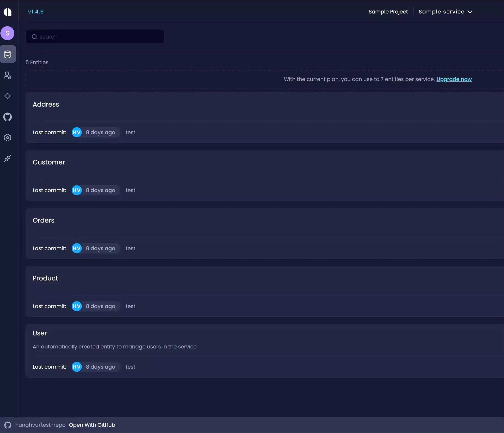The width and height of the screenshot is (504, 433).
Task: Open the plugins plug icon
Action: (x=8, y=159)
